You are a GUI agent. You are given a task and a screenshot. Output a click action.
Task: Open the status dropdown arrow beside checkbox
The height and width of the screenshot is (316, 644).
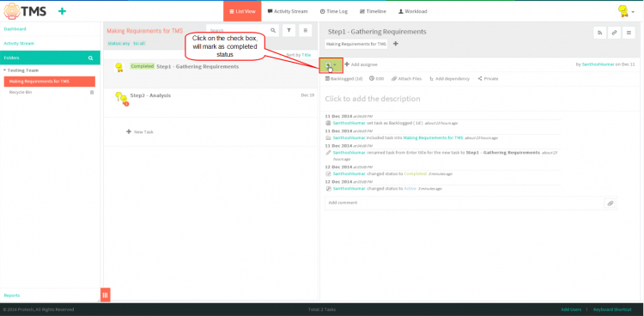click(x=336, y=65)
